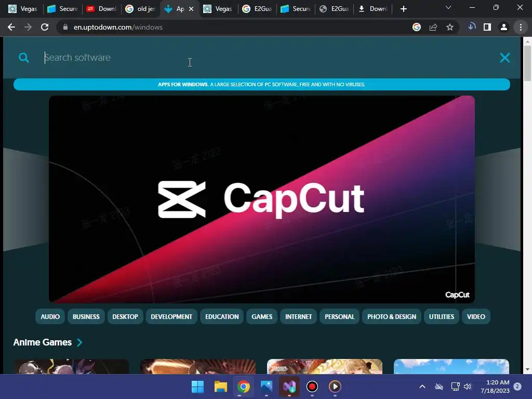532x399 pixels.
Task: Reload the current page
Action: click(45, 27)
